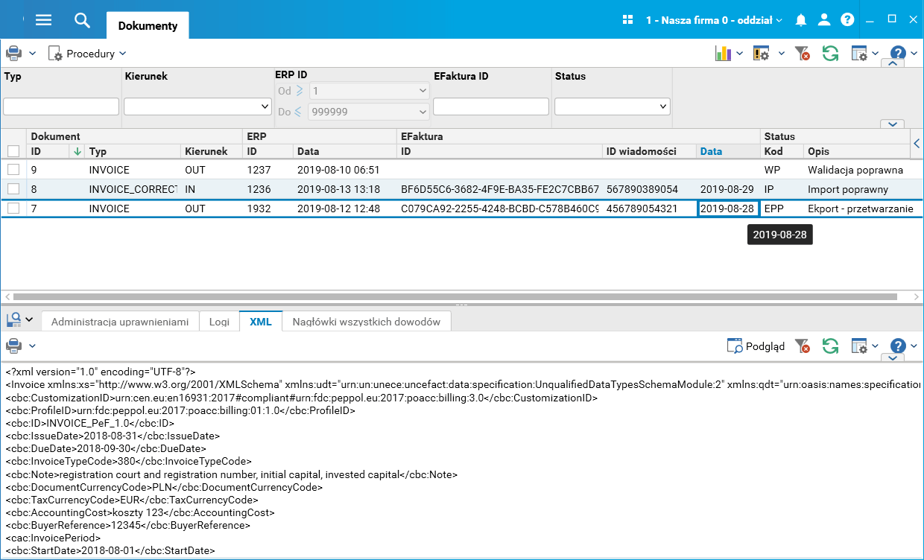This screenshot has height=560, width=924.
Task: Open the Kierunek filter combo box
Action: click(197, 106)
